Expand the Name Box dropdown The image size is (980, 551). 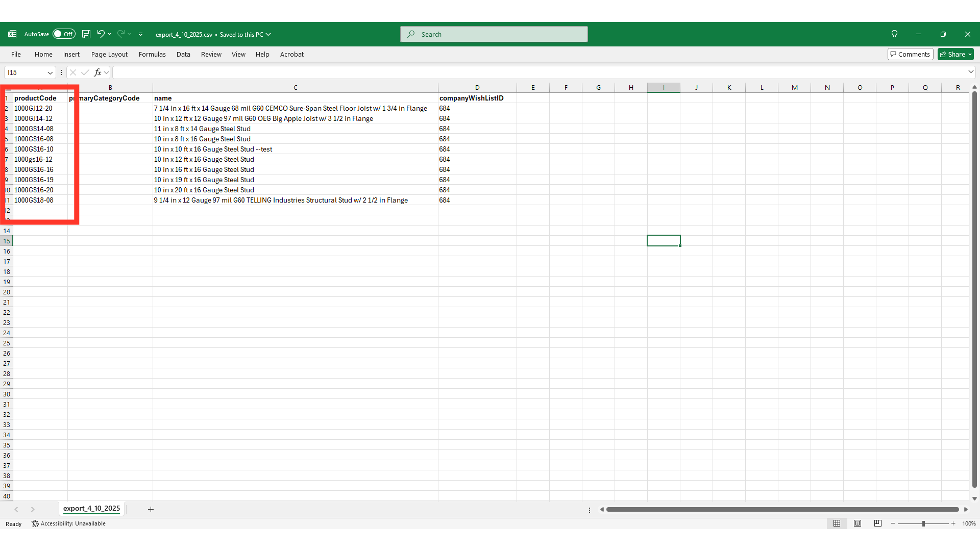pos(50,72)
